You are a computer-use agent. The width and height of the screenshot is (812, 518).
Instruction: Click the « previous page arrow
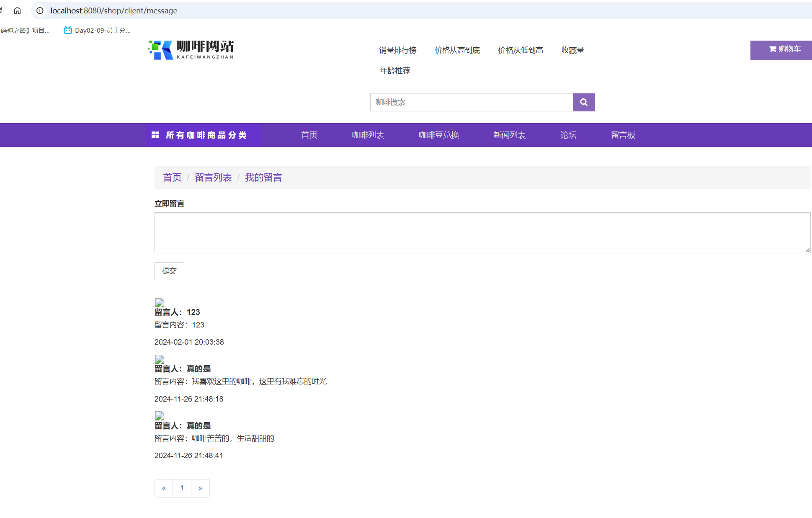pyautogui.click(x=164, y=488)
